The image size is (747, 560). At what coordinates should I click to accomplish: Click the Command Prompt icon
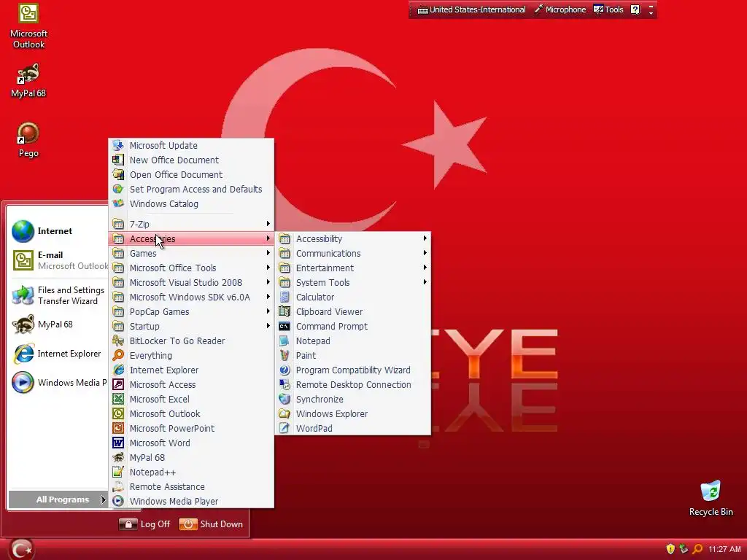pyautogui.click(x=285, y=326)
